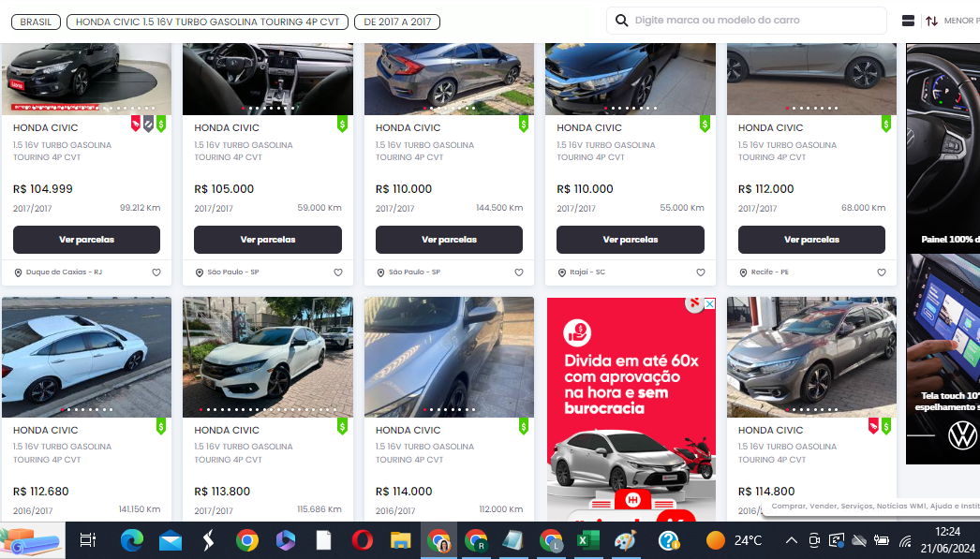Click the sort arrows icon next to Menor
This screenshot has width=980, height=559.
931,21
